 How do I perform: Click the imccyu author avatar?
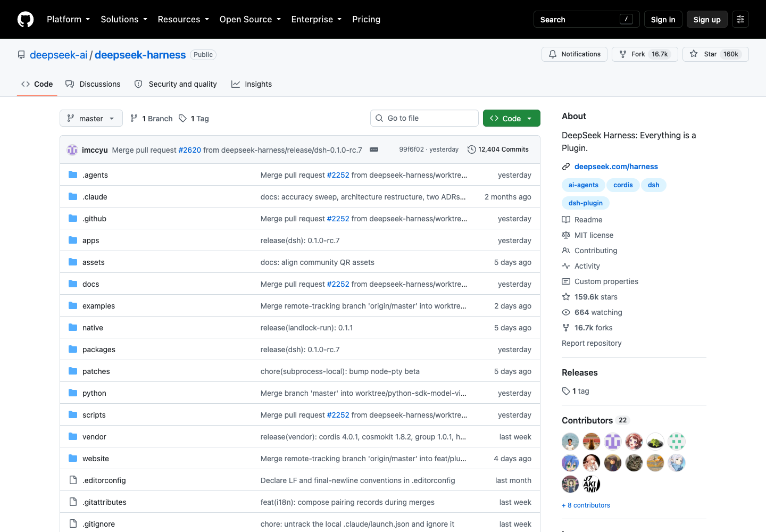click(x=72, y=150)
